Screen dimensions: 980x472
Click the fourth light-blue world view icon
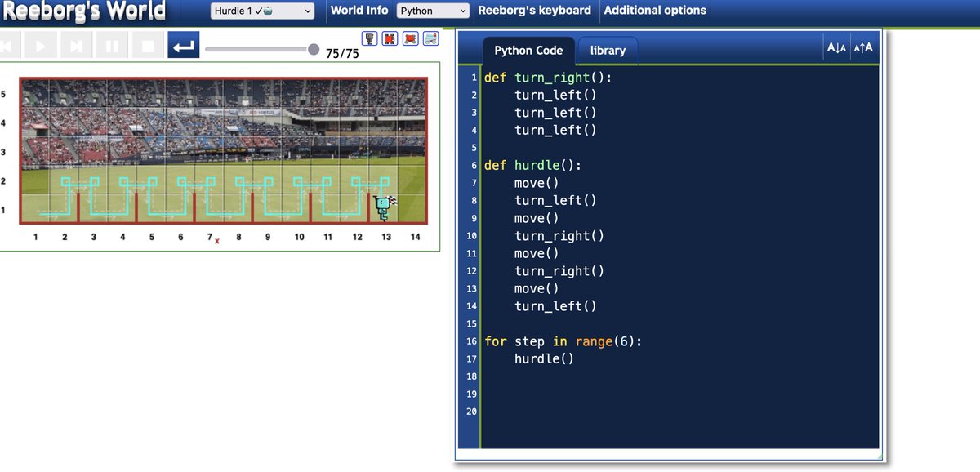pyautogui.click(x=431, y=38)
